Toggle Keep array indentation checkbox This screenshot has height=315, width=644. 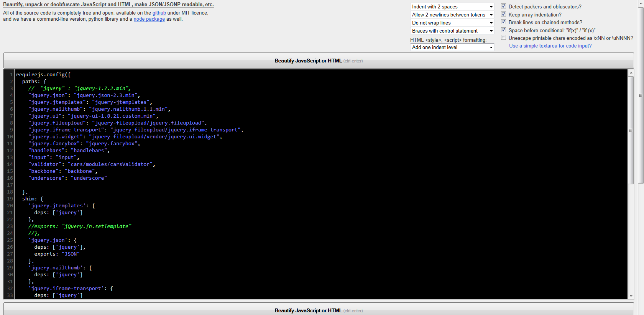(504, 14)
